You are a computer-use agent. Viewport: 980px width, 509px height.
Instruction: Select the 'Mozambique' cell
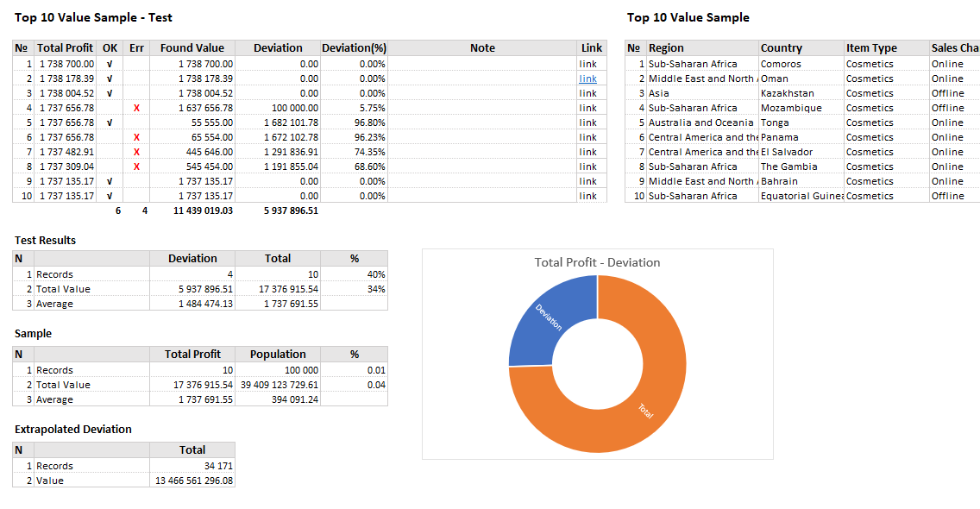(x=801, y=108)
